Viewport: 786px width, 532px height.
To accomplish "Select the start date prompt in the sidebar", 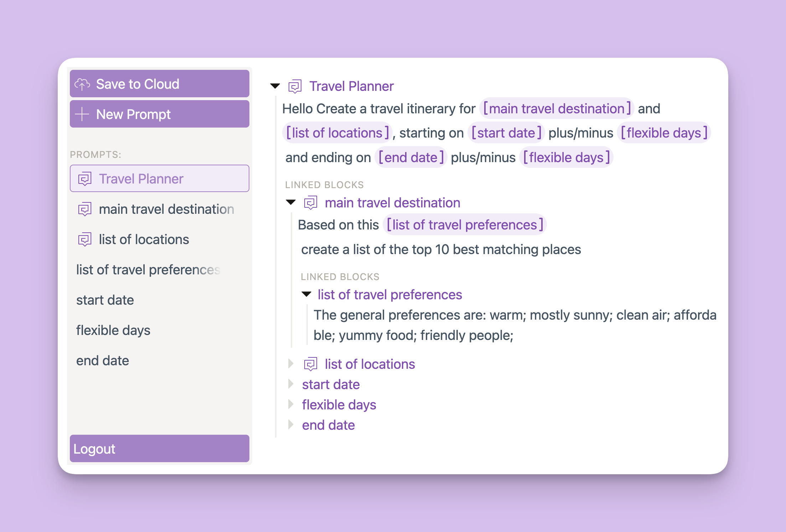I will tap(105, 300).
